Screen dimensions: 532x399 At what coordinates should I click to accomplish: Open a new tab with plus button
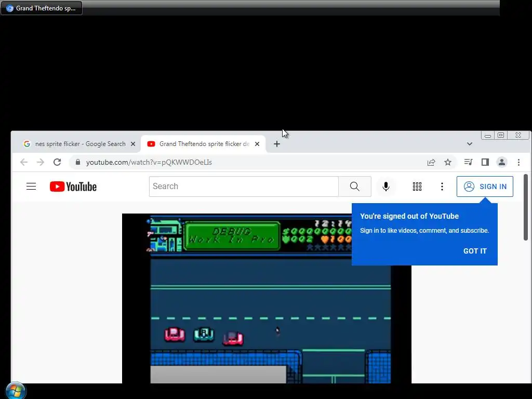(x=277, y=144)
